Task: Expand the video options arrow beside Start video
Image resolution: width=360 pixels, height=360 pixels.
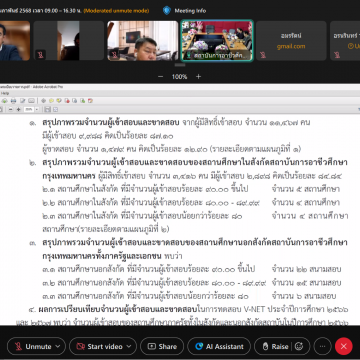Action: 131,346
